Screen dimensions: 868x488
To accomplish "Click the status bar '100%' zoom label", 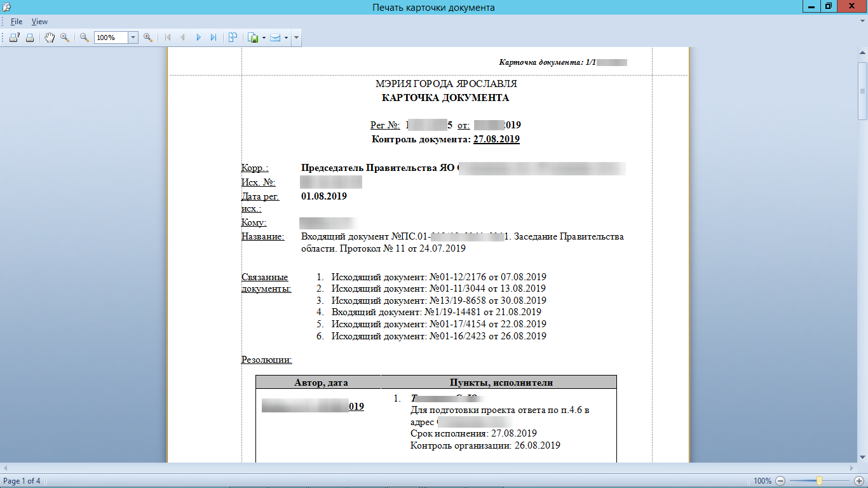I will click(x=763, y=481).
